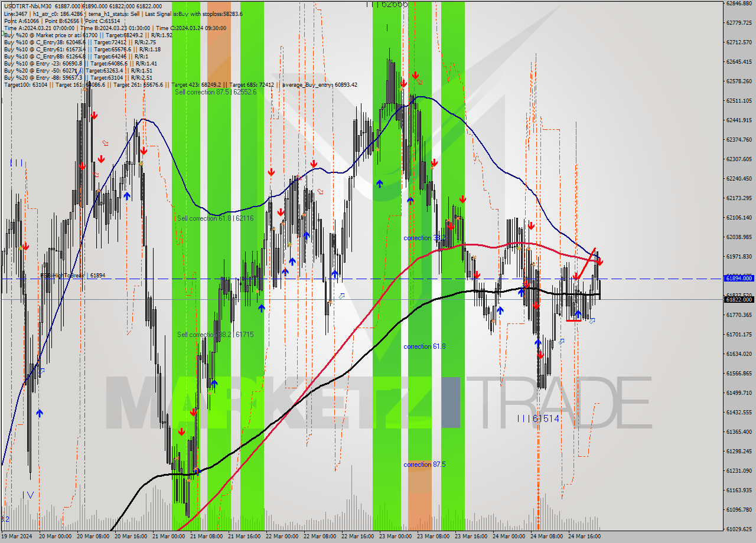
Task: Select the blue 'correction 61.8' label
Action: pyautogui.click(x=425, y=346)
